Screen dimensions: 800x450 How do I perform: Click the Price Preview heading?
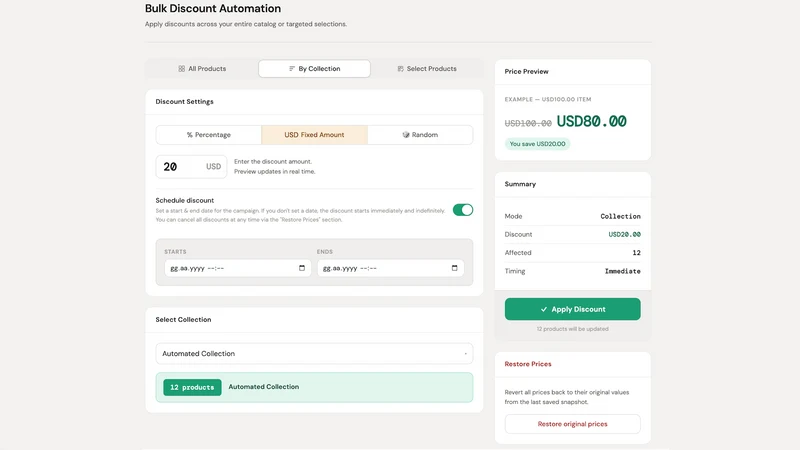click(x=527, y=71)
